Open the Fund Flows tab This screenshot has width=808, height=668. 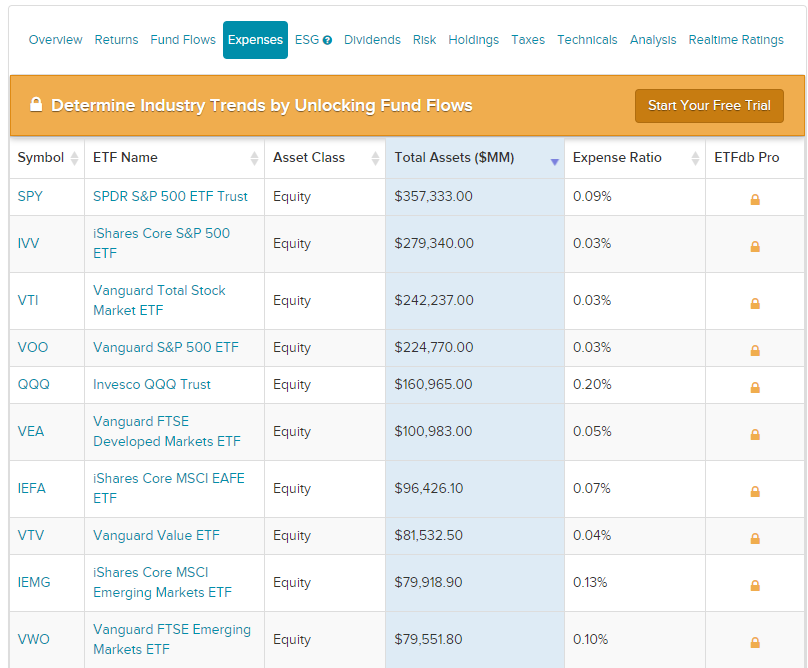coord(183,40)
